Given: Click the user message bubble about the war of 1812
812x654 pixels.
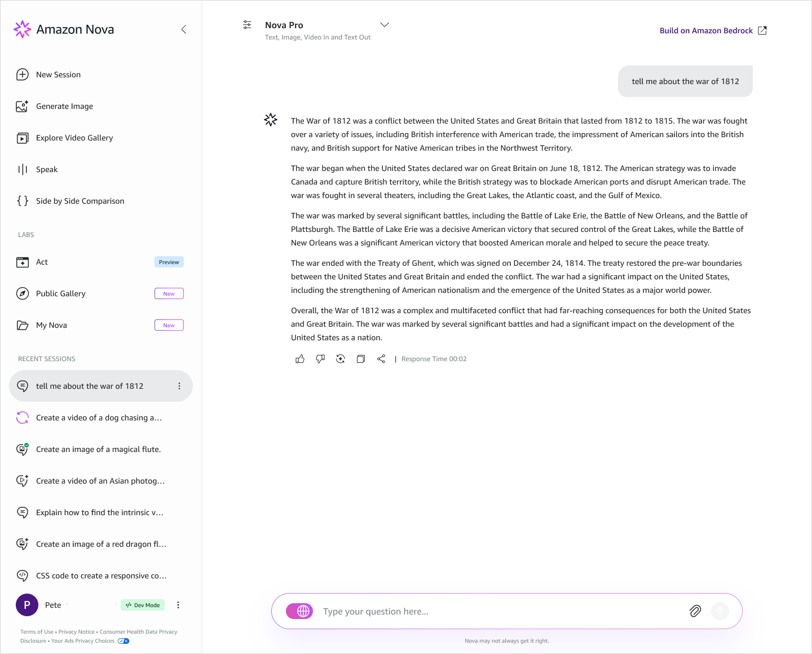Looking at the screenshot, I should 685,81.
